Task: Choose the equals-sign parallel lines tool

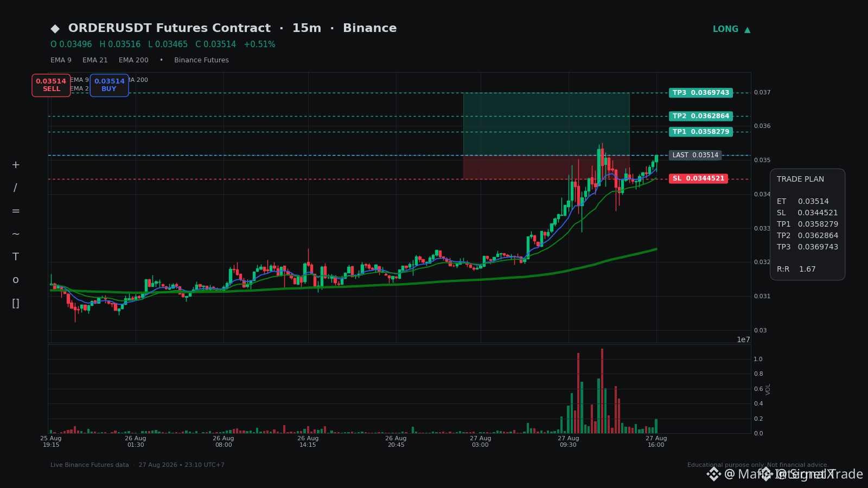Action: pyautogui.click(x=16, y=211)
